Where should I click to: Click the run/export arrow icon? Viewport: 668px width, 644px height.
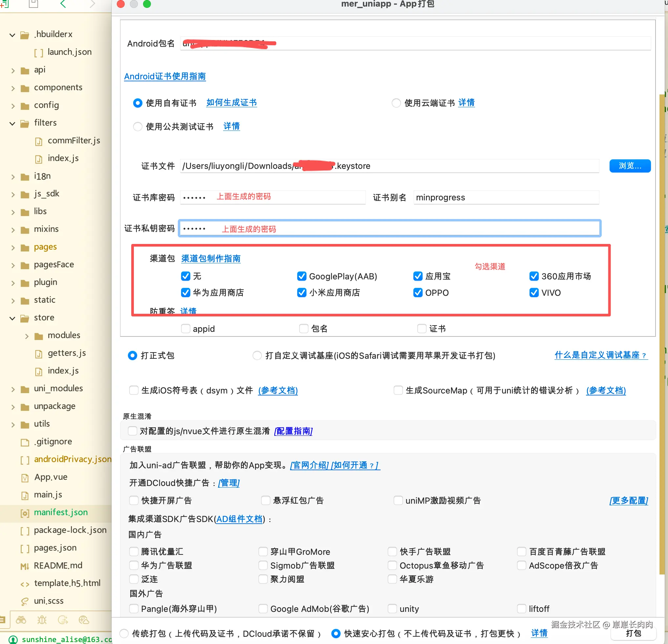click(x=63, y=620)
